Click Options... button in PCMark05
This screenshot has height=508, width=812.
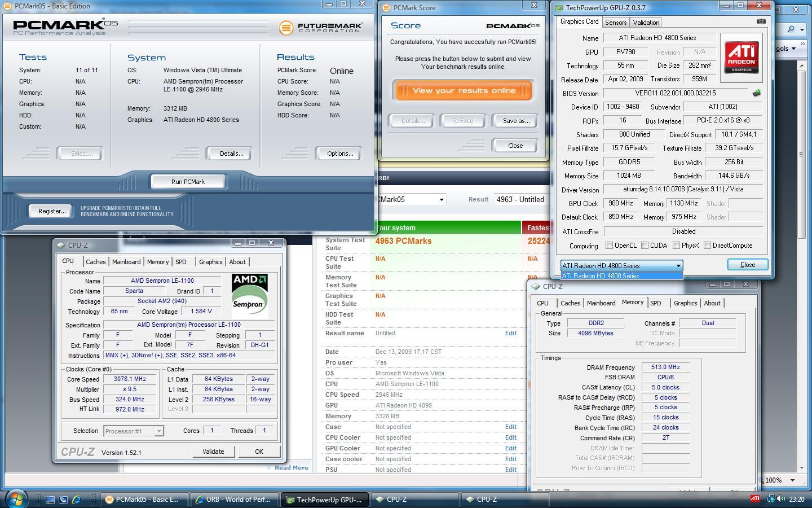[x=340, y=154]
